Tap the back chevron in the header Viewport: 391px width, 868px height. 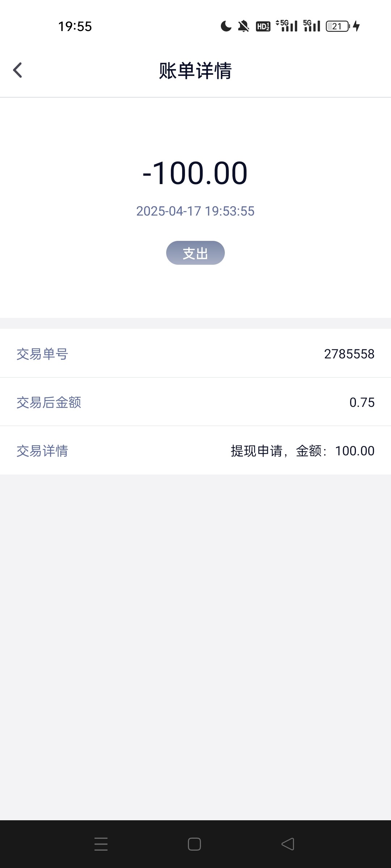coord(17,70)
